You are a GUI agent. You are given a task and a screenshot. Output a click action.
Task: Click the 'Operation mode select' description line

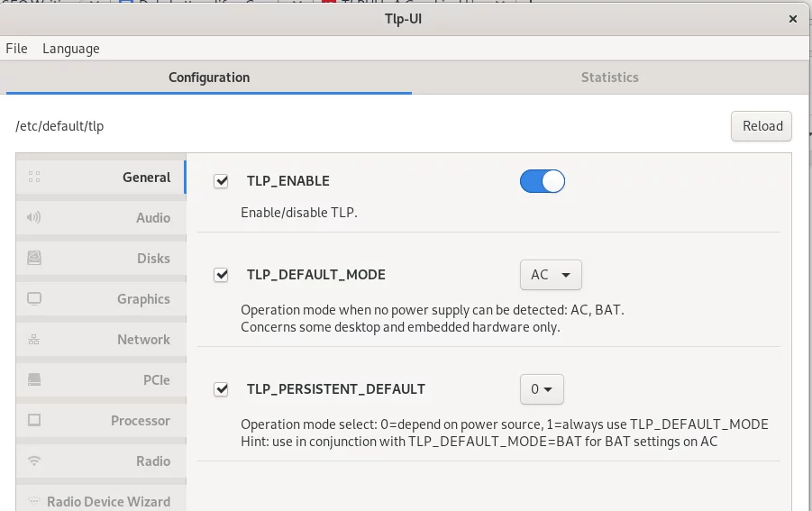(505, 424)
